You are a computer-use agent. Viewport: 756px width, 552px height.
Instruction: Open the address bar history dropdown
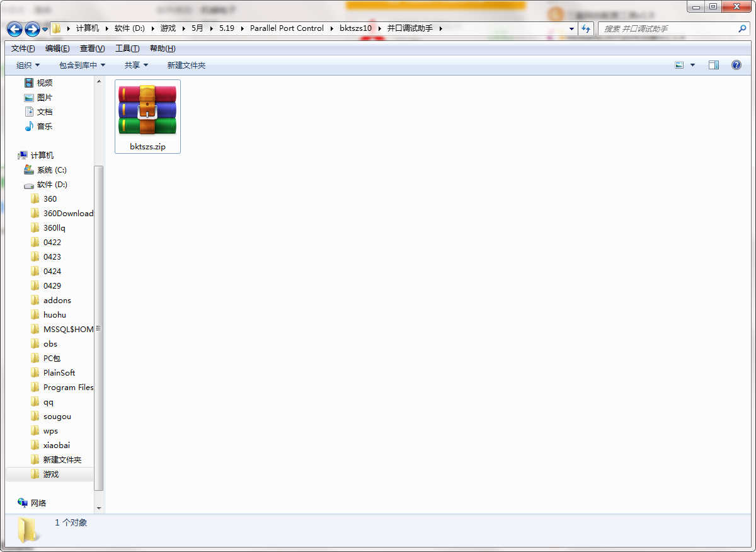pos(571,28)
